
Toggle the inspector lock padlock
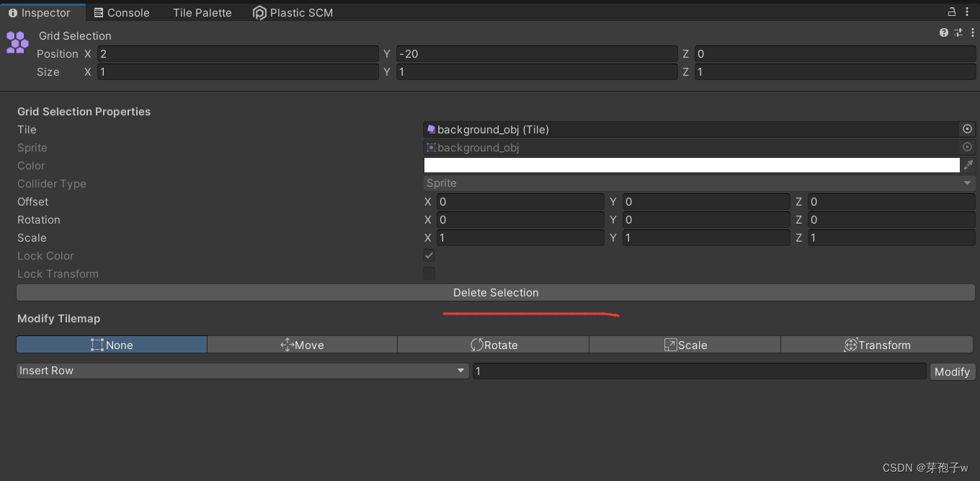click(x=951, y=12)
